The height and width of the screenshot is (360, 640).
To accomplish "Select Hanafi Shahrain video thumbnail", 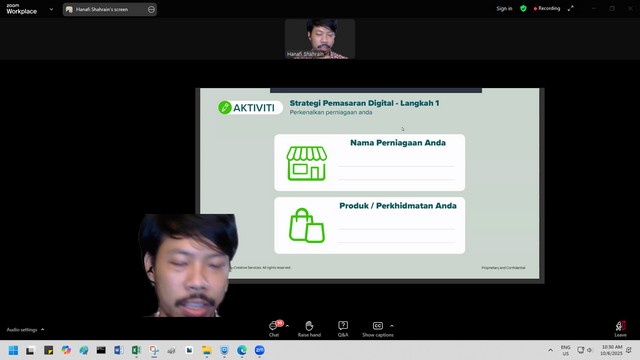I will coord(320,39).
